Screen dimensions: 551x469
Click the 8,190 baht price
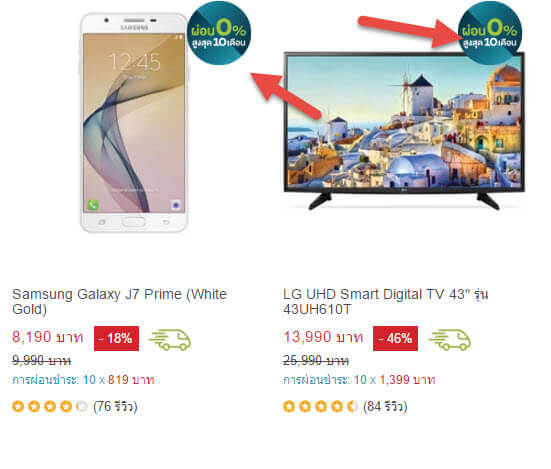click(48, 337)
